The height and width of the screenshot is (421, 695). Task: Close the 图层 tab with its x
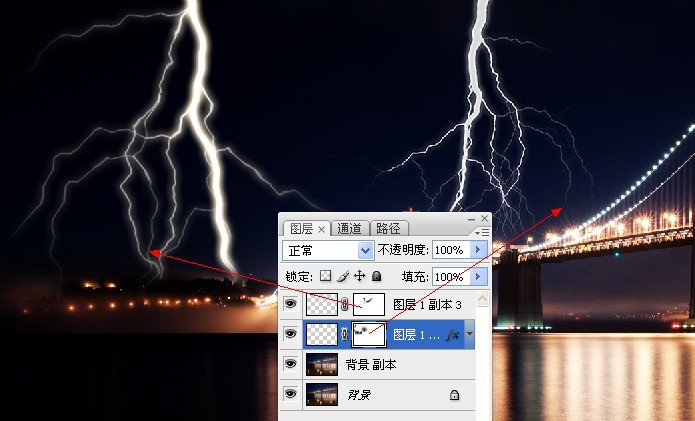pos(321,229)
